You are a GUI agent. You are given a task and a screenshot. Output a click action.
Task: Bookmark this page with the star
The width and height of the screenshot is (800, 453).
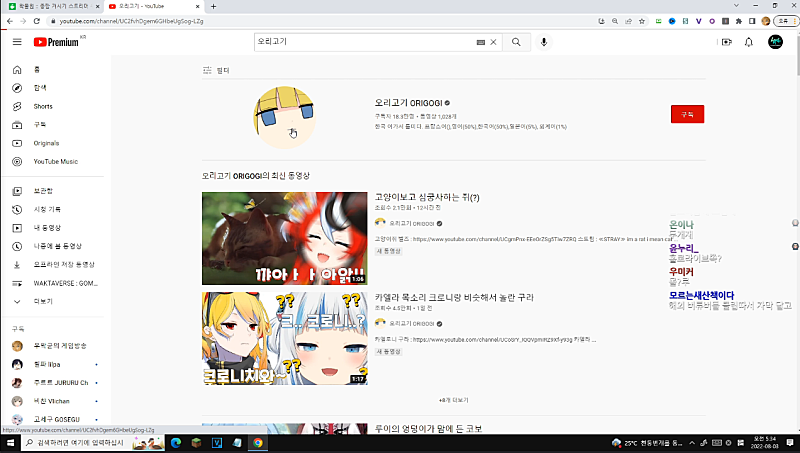pos(642,21)
